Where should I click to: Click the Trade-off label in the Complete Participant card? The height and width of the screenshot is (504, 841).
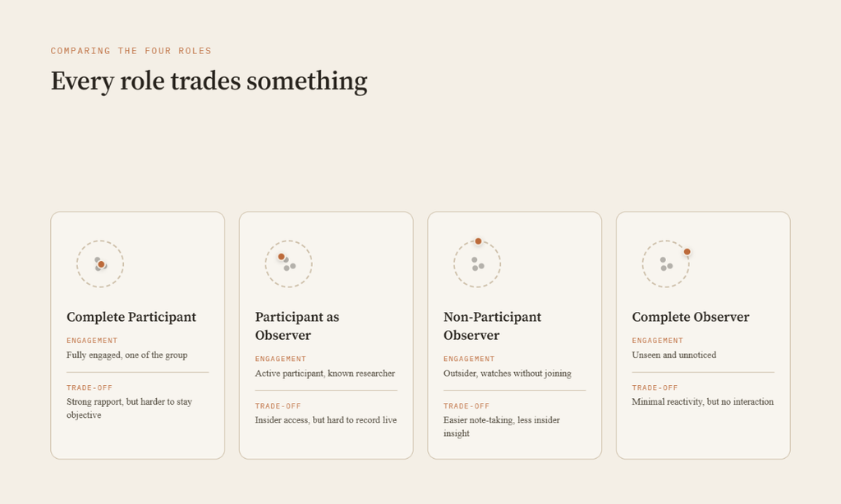point(90,387)
